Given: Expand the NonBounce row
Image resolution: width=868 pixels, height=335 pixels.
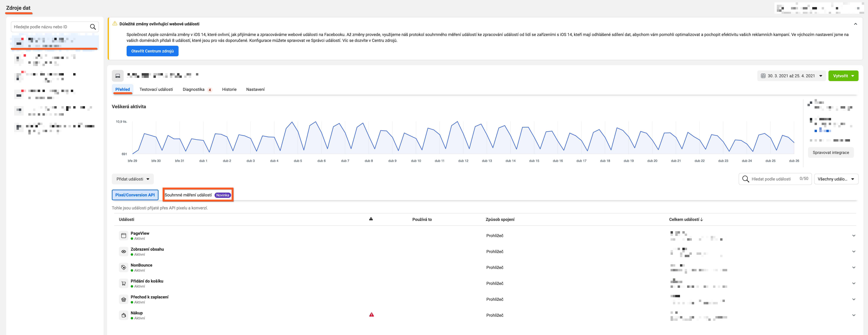Looking at the screenshot, I should click(x=854, y=267).
